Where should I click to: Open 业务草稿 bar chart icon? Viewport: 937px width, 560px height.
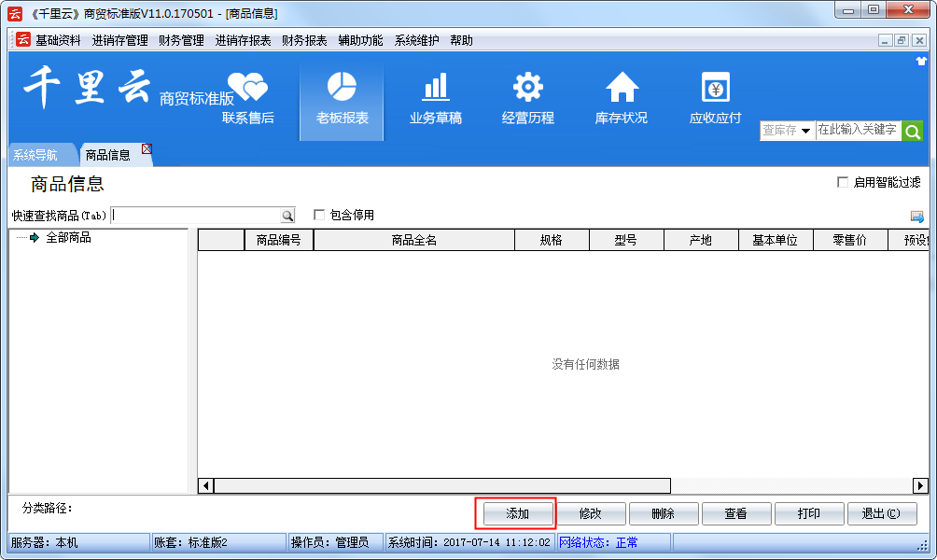(x=435, y=88)
